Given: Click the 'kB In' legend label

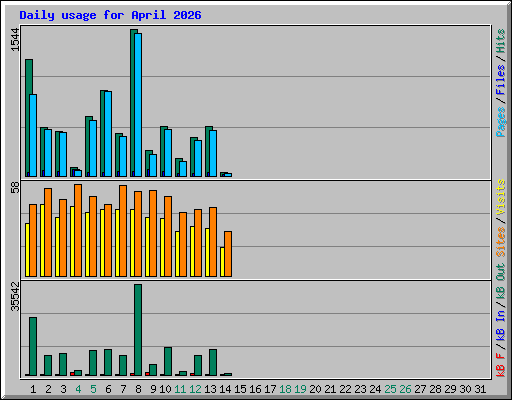Looking at the screenshot, I should [500, 325].
